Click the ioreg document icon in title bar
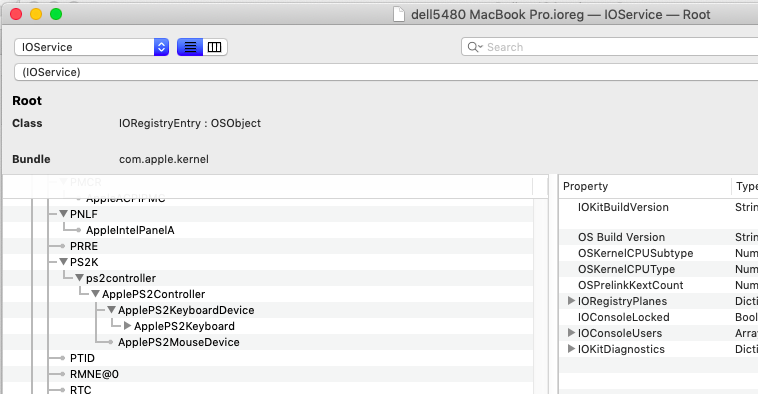758x394 pixels. click(398, 15)
